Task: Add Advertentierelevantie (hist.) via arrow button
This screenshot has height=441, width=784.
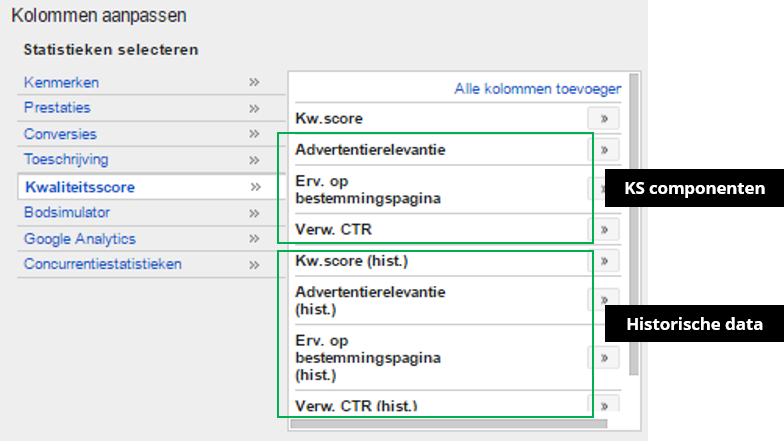Action: coord(603,300)
